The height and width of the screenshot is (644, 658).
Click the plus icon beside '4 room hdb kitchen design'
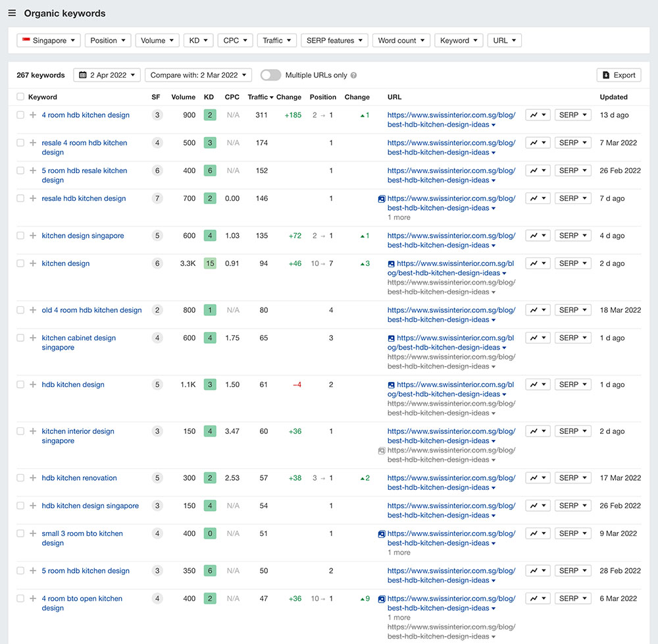tap(33, 115)
